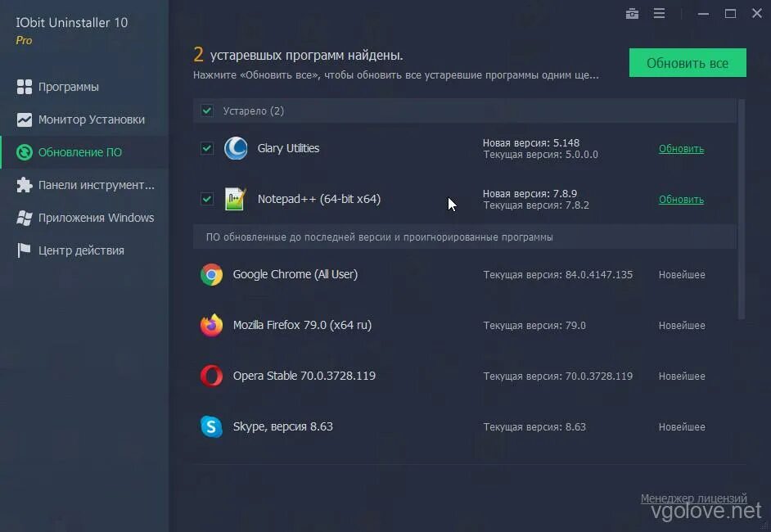
Task: Click Новая версия: 7.8.9 text
Action: 530,193
